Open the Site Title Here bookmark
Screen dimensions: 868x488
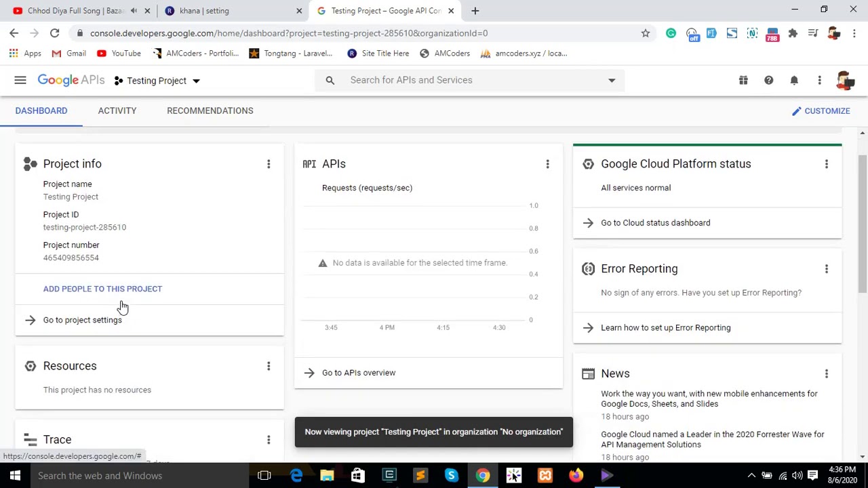(x=378, y=54)
